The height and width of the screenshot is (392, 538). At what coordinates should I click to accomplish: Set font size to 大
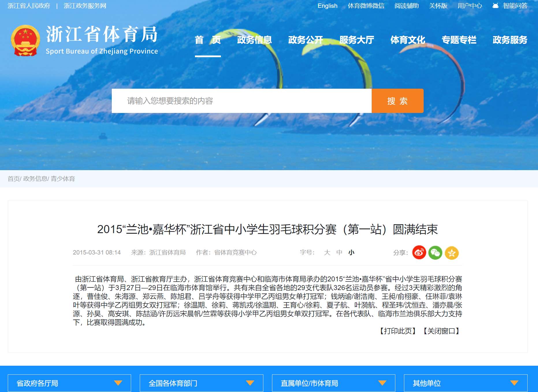[327, 252]
